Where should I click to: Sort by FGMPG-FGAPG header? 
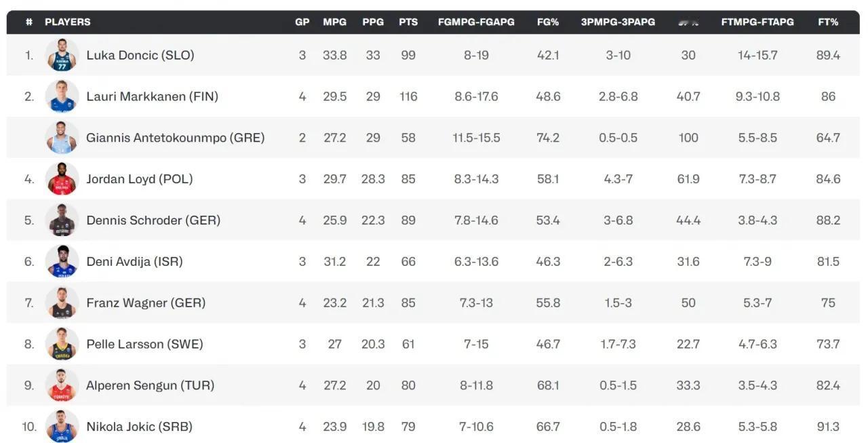[x=476, y=22]
